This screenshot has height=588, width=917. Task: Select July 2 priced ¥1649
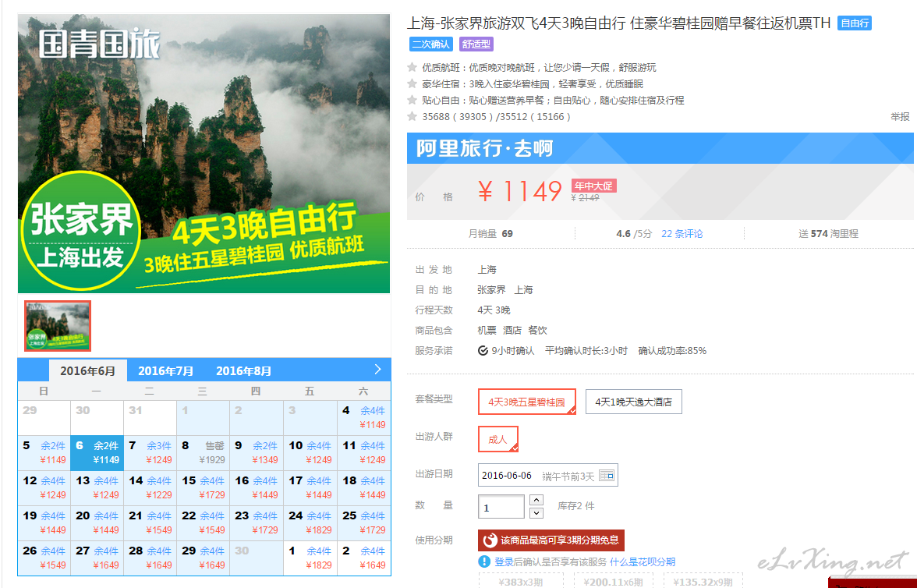click(363, 558)
